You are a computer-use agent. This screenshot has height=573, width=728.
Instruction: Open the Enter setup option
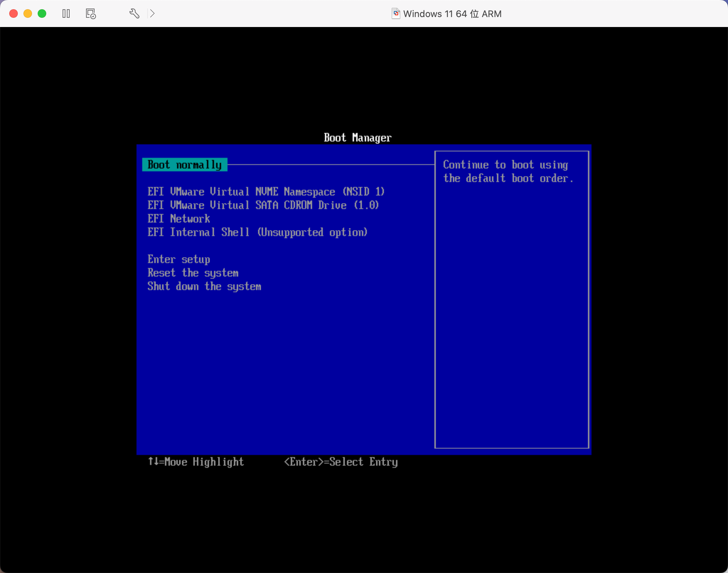click(x=179, y=259)
